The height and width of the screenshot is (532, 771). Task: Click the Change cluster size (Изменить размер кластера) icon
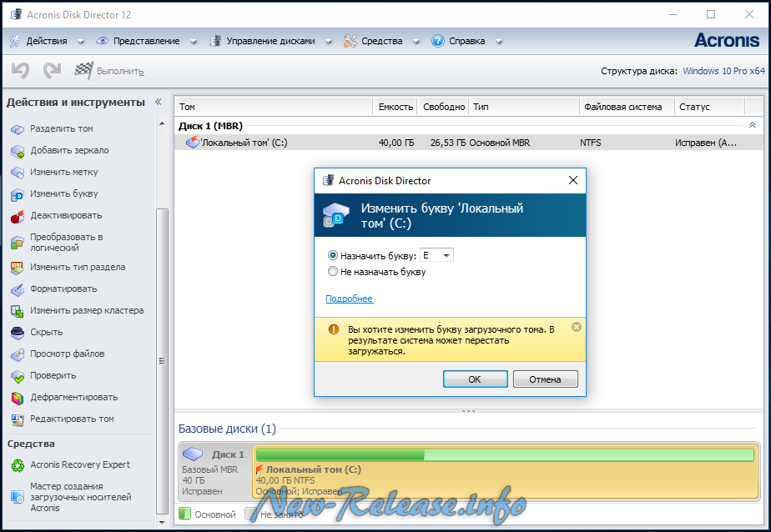18,311
